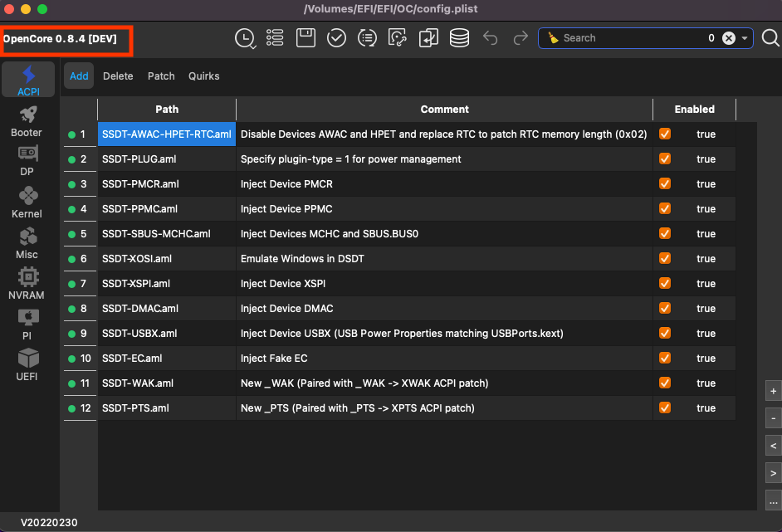Viewport: 782px width, 532px height.
Task: Click the SSDT-USBX.aml path cell
Action: coord(167,334)
